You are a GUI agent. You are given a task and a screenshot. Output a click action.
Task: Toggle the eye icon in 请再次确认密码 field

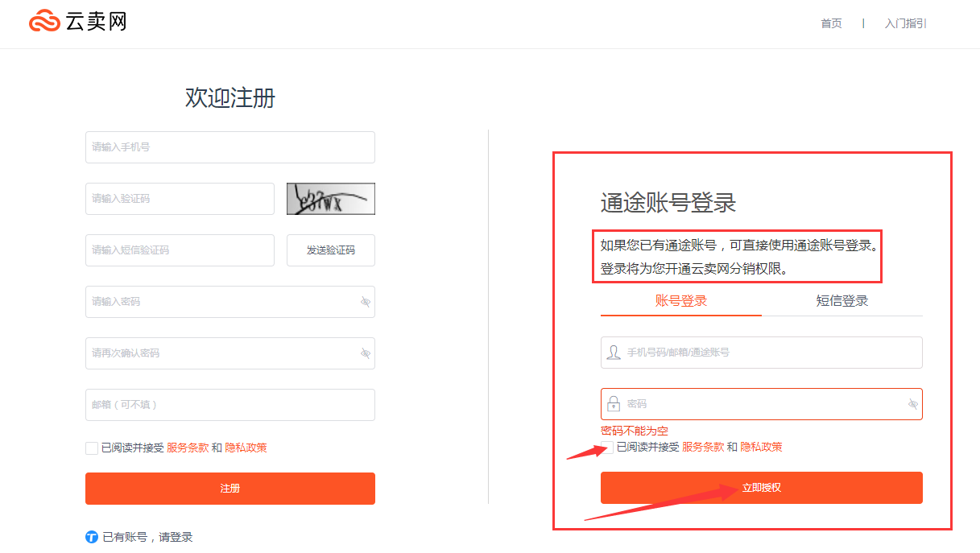pyautogui.click(x=364, y=353)
